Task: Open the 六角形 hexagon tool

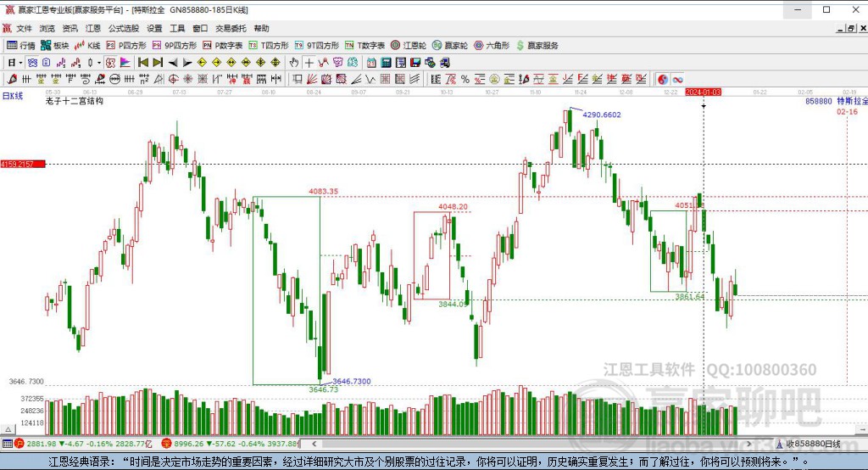Action: pos(492,46)
